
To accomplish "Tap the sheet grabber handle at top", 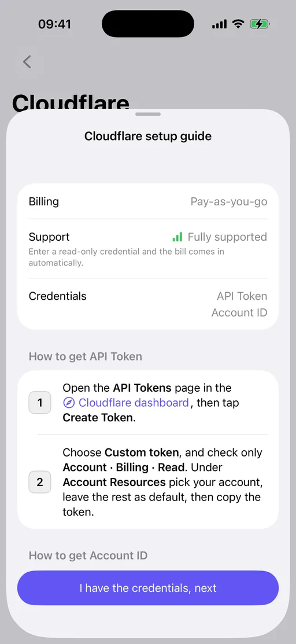I will [148, 114].
